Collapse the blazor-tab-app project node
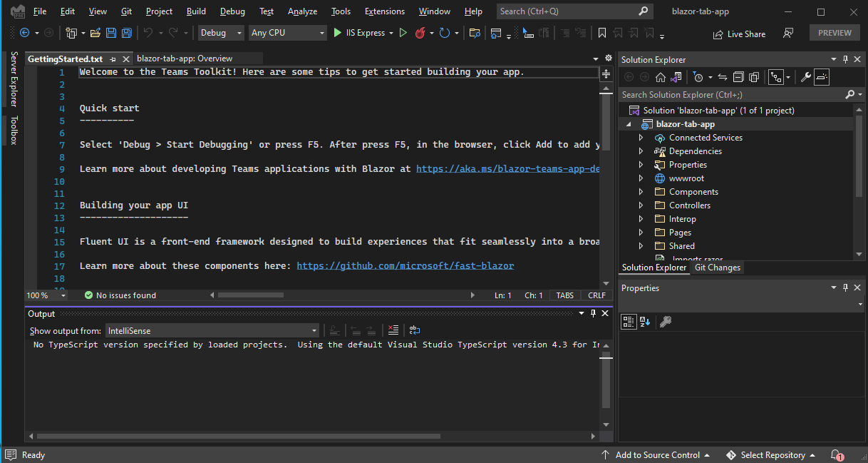The height and width of the screenshot is (463, 868). 628,124
